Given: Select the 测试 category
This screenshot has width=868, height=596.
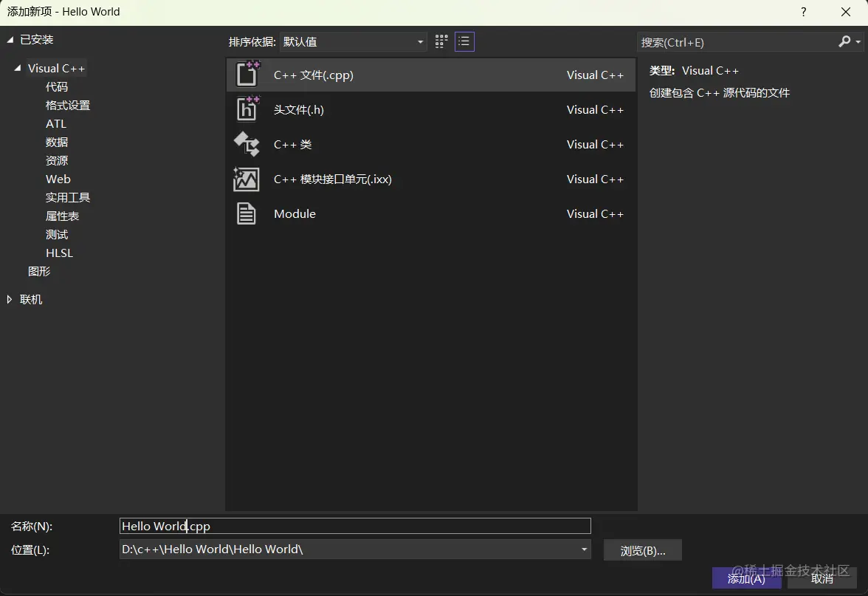Looking at the screenshot, I should click(56, 234).
